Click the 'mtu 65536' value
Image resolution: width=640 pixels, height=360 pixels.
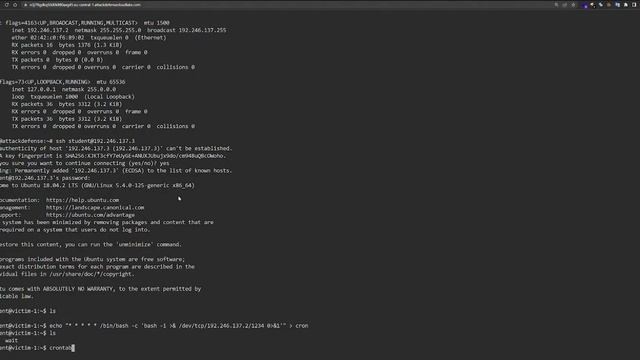(x=111, y=82)
